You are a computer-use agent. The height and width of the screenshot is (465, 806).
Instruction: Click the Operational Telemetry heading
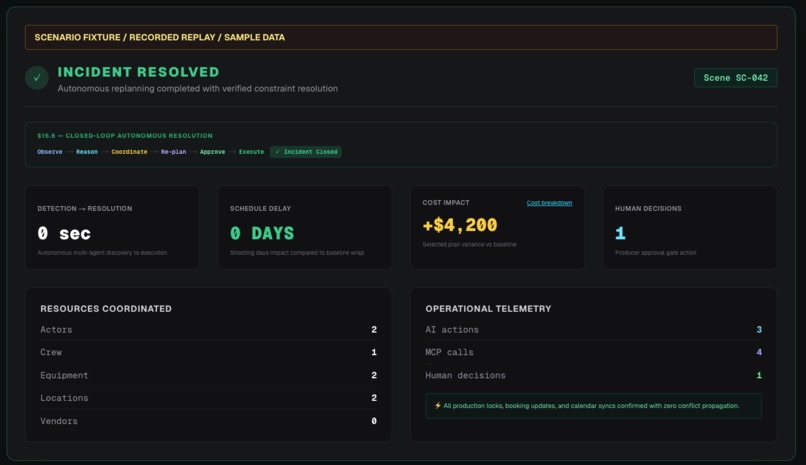pos(488,309)
